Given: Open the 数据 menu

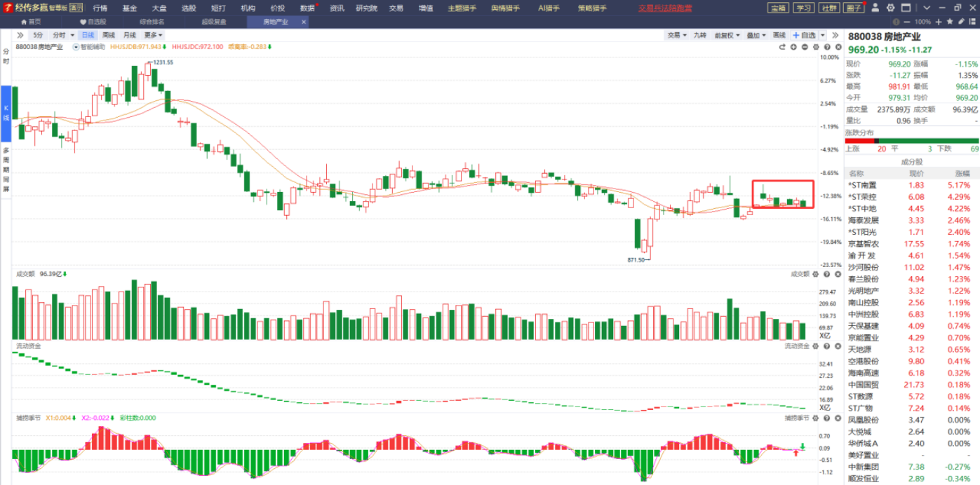Looking at the screenshot, I should pyautogui.click(x=307, y=8).
